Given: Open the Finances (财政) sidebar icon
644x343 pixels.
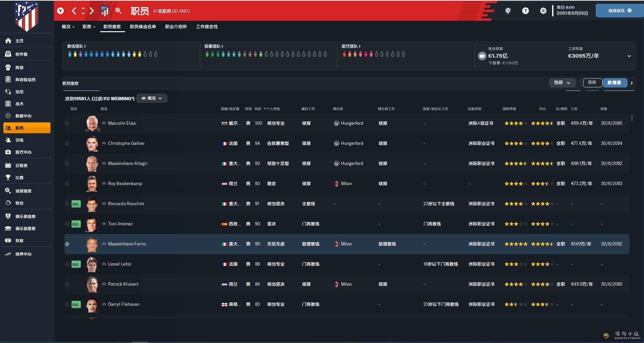Looking at the screenshot, I should coord(8,240).
